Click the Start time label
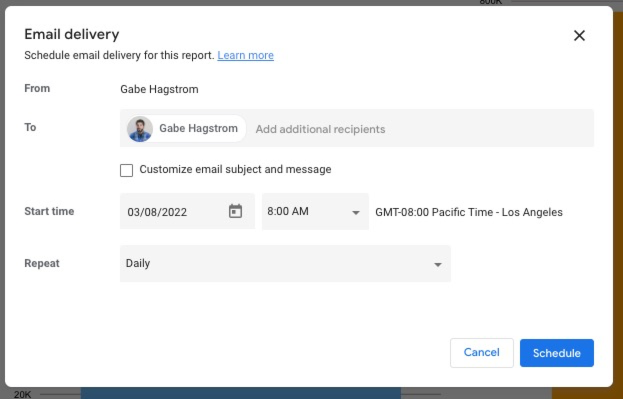Screen dimensions: 623x399 (49, 211)
